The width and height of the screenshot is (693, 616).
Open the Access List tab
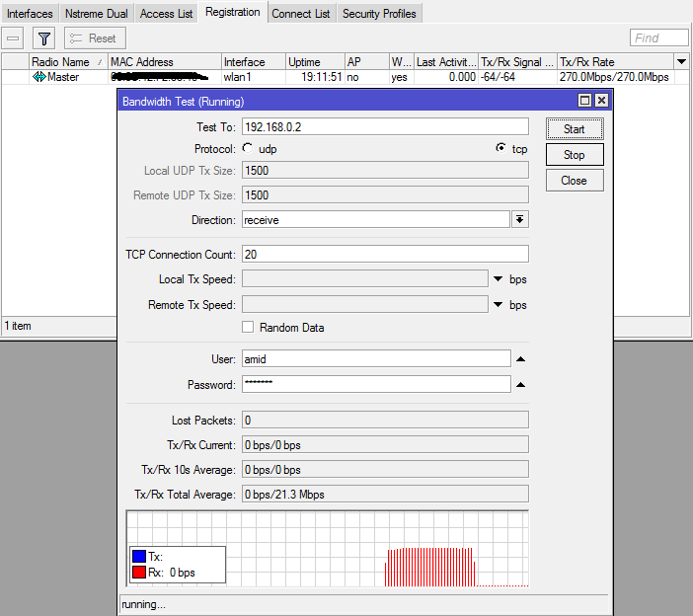click(x=166, y=14)
